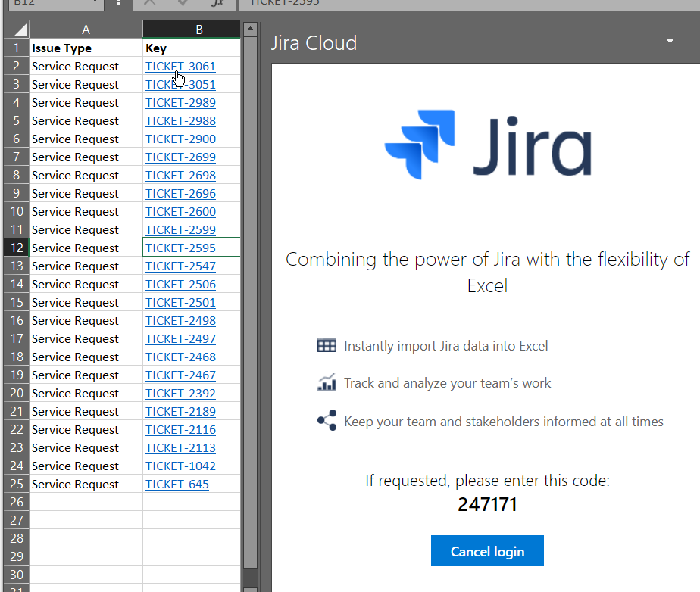The width and height of the screenshot is (700, 592).
Task: Open the TICKET-2506 link
Action: (180, 284)
